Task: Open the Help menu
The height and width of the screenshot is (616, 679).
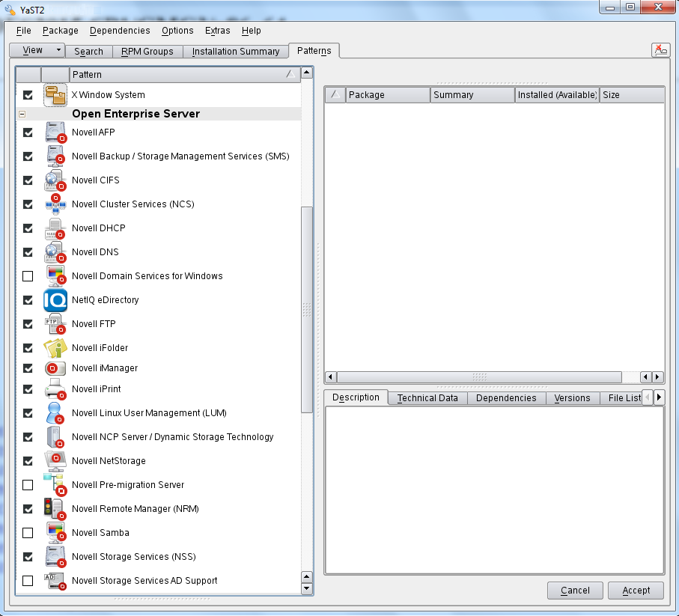Action: pos(251,31)
